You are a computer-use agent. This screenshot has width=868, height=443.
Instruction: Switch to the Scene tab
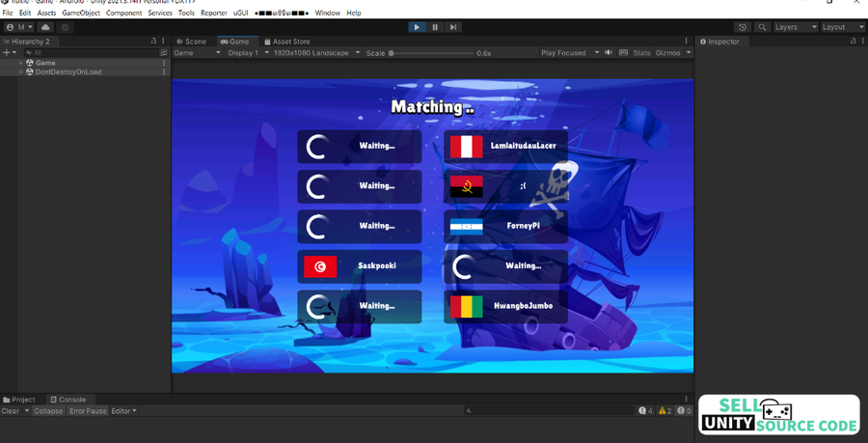(191, 42)
